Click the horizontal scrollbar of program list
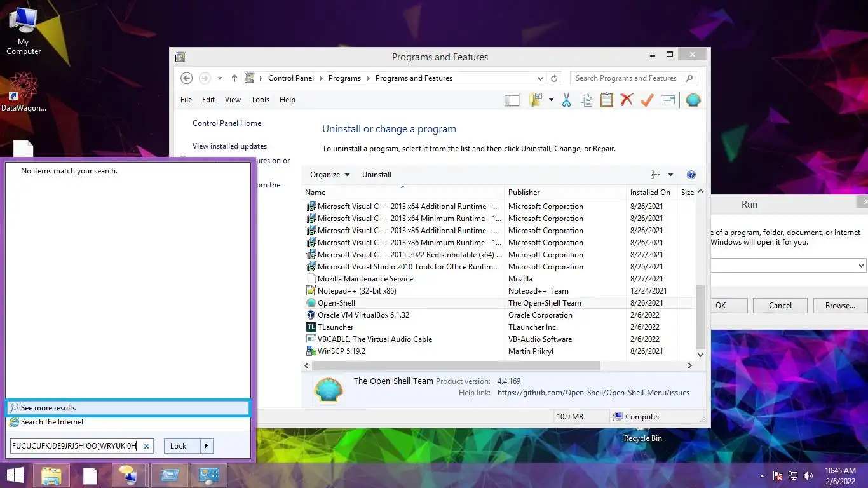The image size is (868, 488). click(x=456, y=366)
